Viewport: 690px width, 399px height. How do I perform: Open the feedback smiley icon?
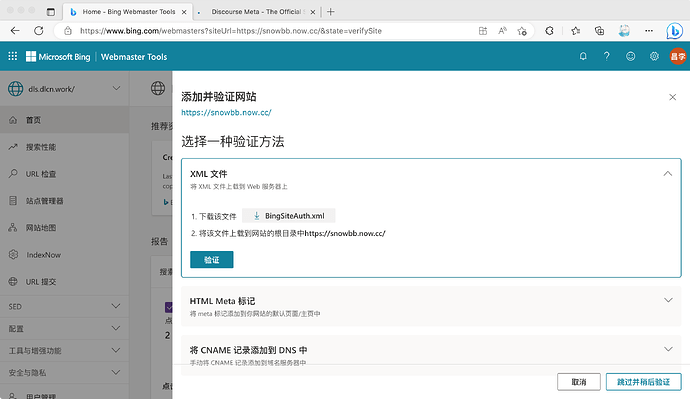pyautogui.click(x=631, y=56)
